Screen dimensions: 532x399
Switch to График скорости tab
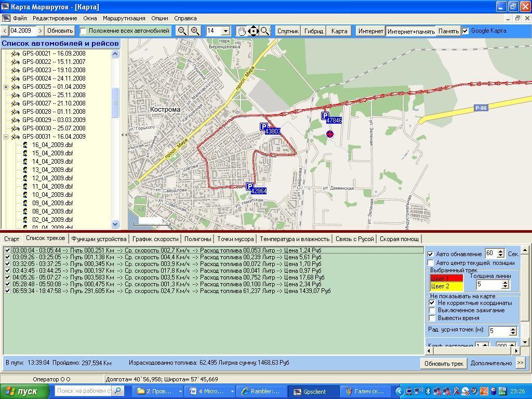155,239
